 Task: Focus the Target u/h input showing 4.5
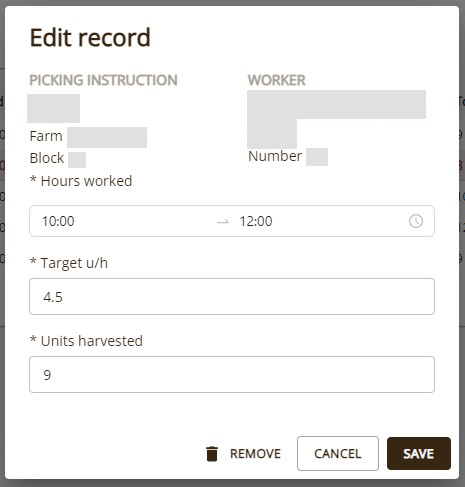pyautogui.click(x=232, y=296)
